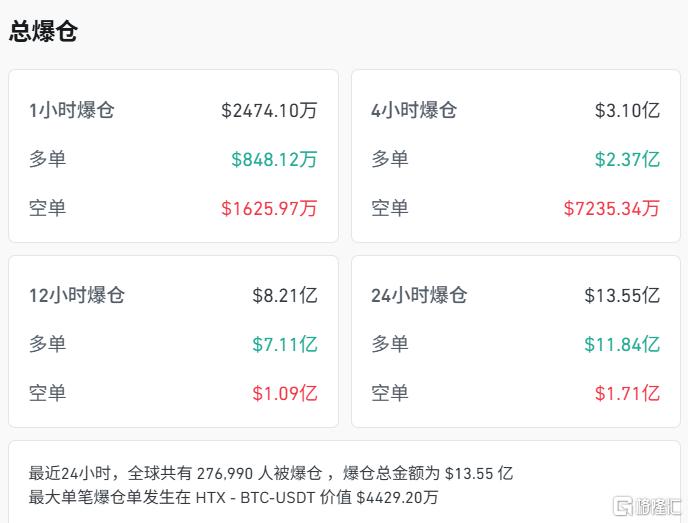Click the 1-hour long liquidation value $848.12万
The width and height of the screenshot is (688, 523).
click(x=274, y=159)
